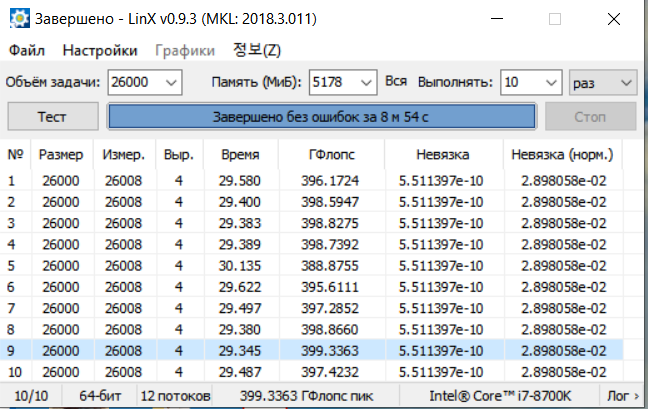Expand the Выполнять count dropdown
Screen dimensions: 648x409
(531, 83)
